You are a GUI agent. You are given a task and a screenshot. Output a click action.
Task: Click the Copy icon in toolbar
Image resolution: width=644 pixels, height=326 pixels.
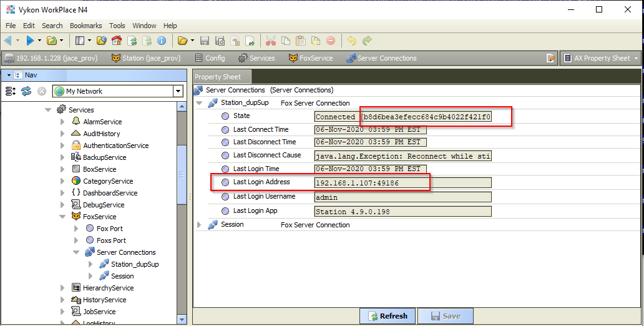tap(286, 41)
